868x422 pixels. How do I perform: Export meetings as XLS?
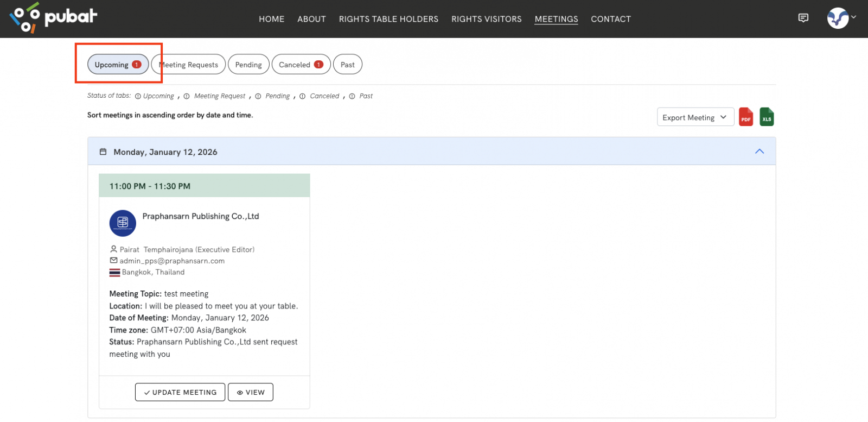[x=767, y=117]
